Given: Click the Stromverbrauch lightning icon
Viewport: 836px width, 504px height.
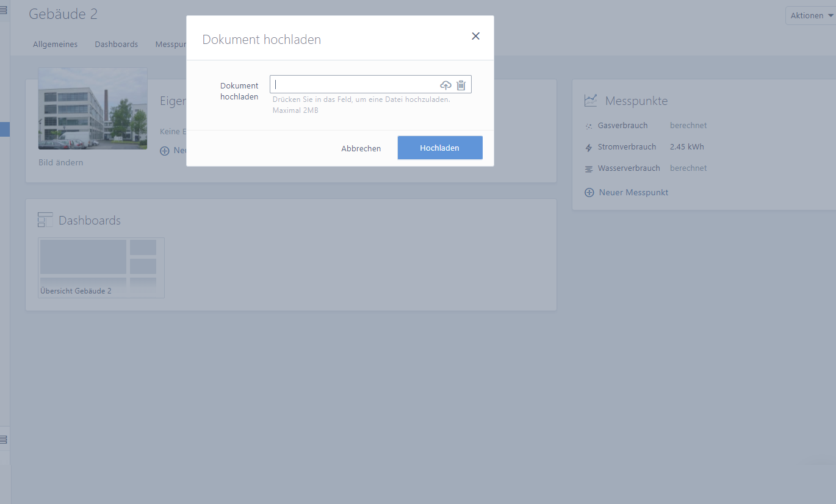Looking at the screenshot, I should pyautogui.click(x=589, y=148).
